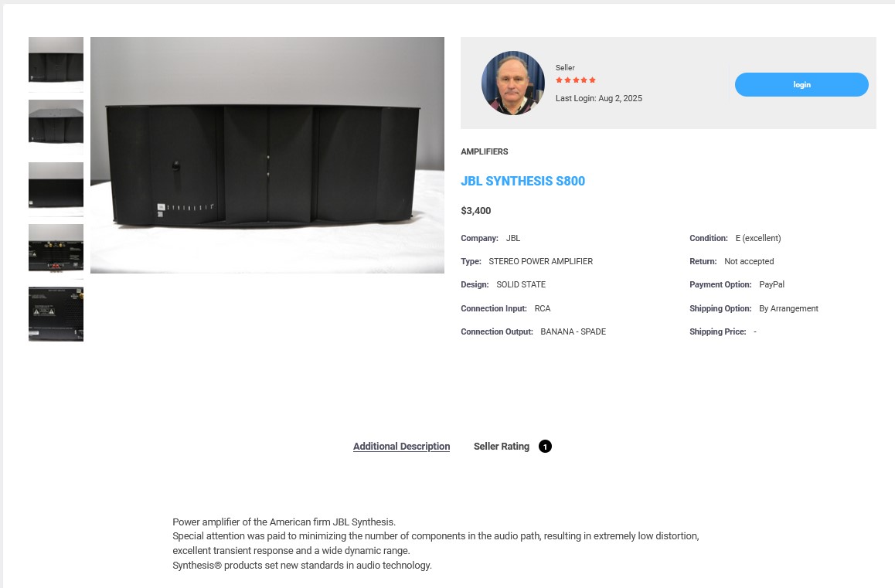The width and height of the screenshot is (895, 588).
Task: Open the Additional Description tab
Action: click(x=401, y=447)
